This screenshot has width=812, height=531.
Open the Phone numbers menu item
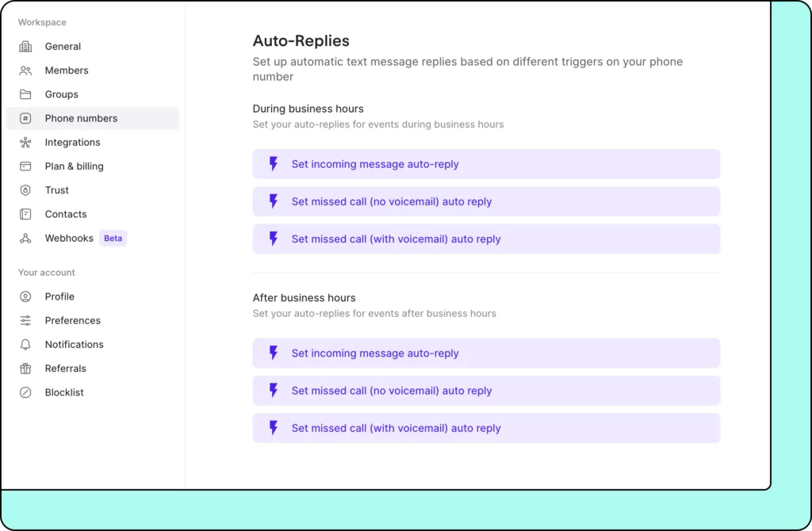coord(81,118)
